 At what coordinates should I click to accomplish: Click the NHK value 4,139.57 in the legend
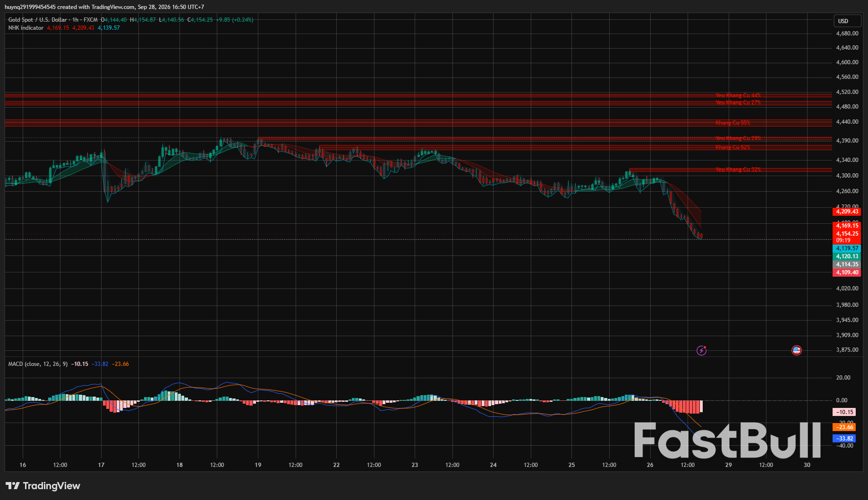109,28
